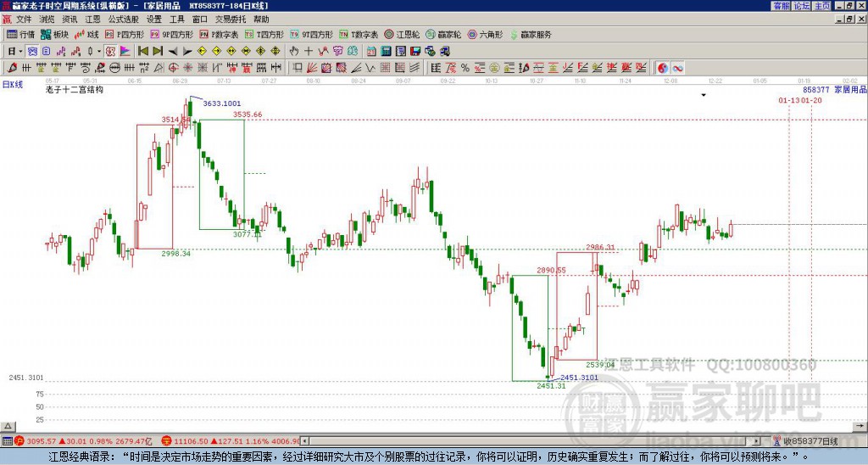Open the 交易委托 menu
Screen dimensions: 868x465
click(x=231, y=20)
